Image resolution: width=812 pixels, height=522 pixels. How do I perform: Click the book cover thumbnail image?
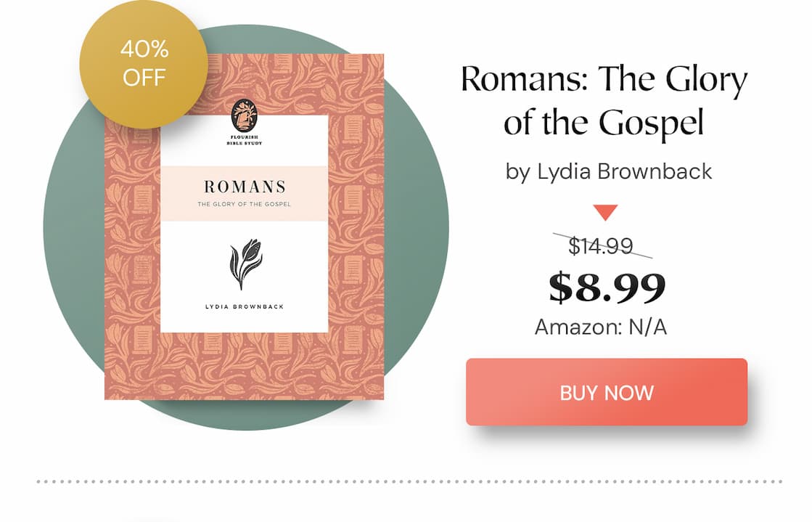click(242, 229)
